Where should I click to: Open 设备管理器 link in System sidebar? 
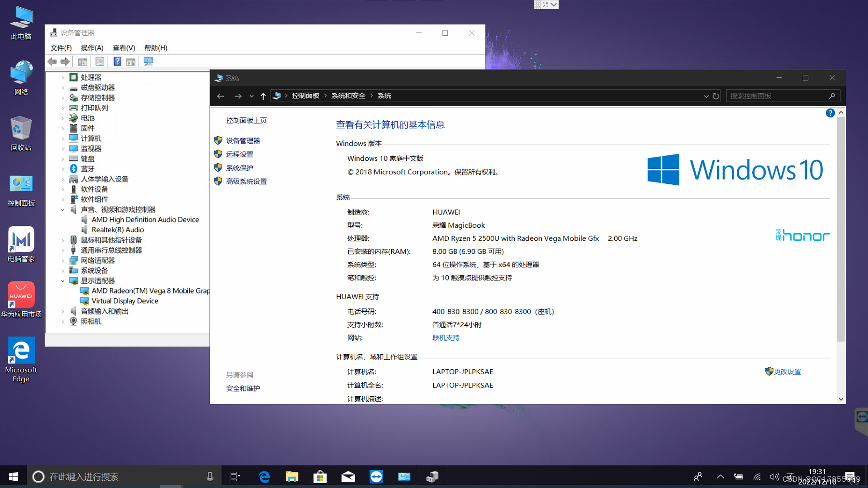click(x=243, y=141)
